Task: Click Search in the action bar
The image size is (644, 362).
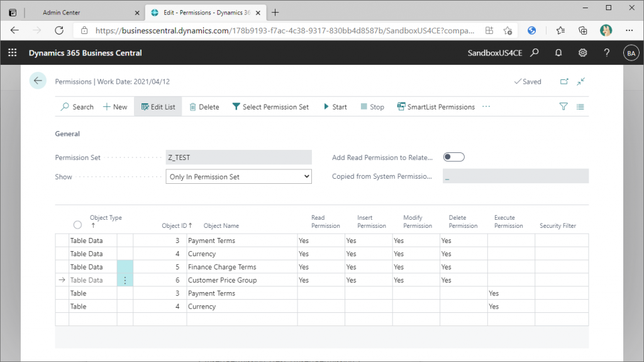Action: click(77, 106)
